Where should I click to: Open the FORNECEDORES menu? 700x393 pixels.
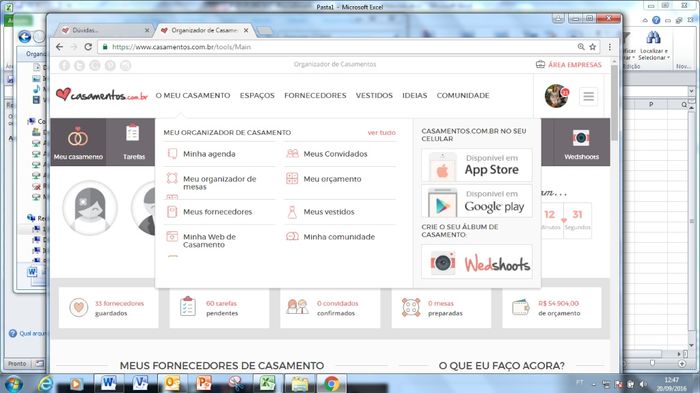point(315,96)
